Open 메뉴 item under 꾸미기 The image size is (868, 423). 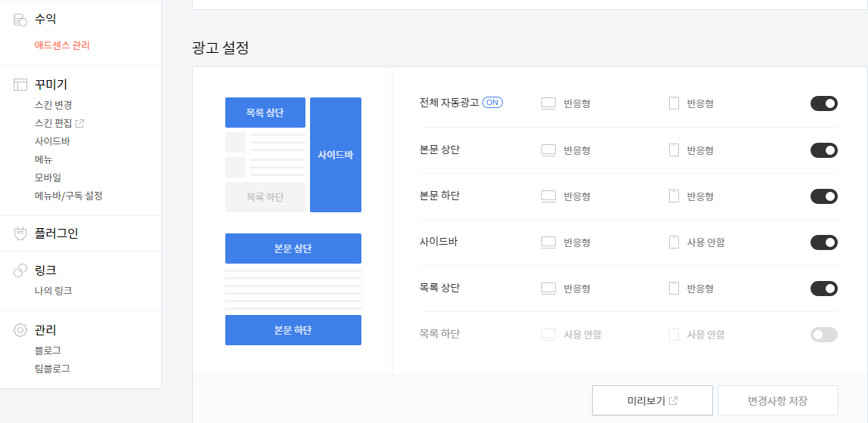click(43, 159)
